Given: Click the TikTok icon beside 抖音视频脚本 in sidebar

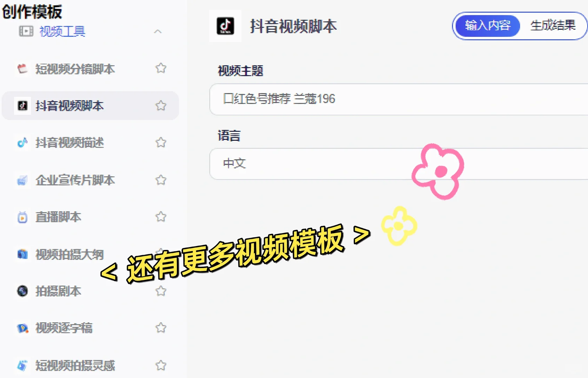Looking at the screenshot, I should 22,106.
